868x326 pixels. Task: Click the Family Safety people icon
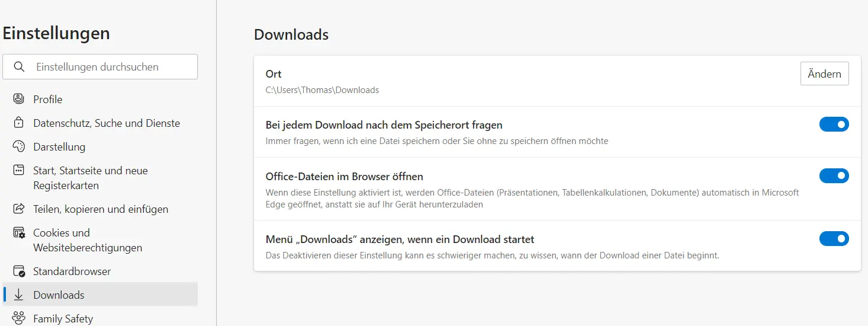(x=19, y=318)
